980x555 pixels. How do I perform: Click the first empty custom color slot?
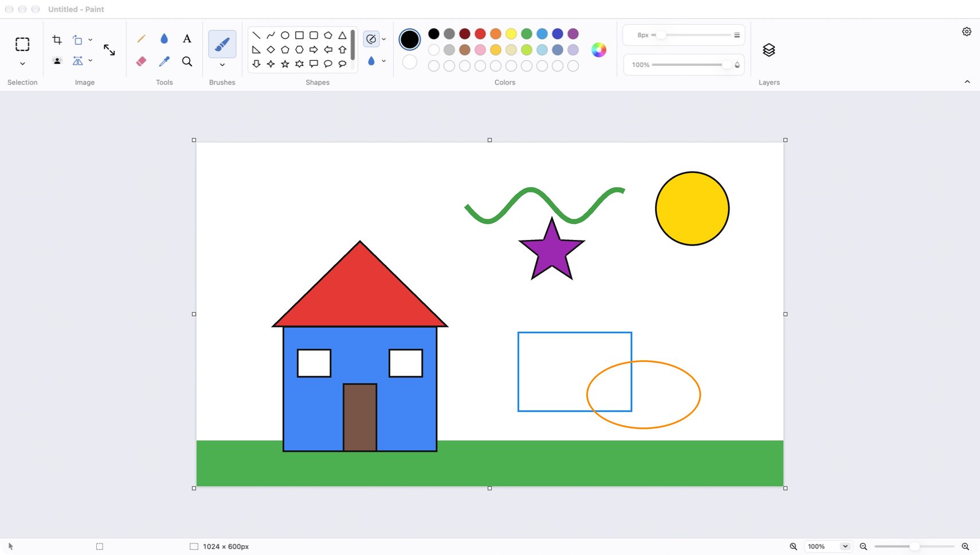click(x=434, y=66)
